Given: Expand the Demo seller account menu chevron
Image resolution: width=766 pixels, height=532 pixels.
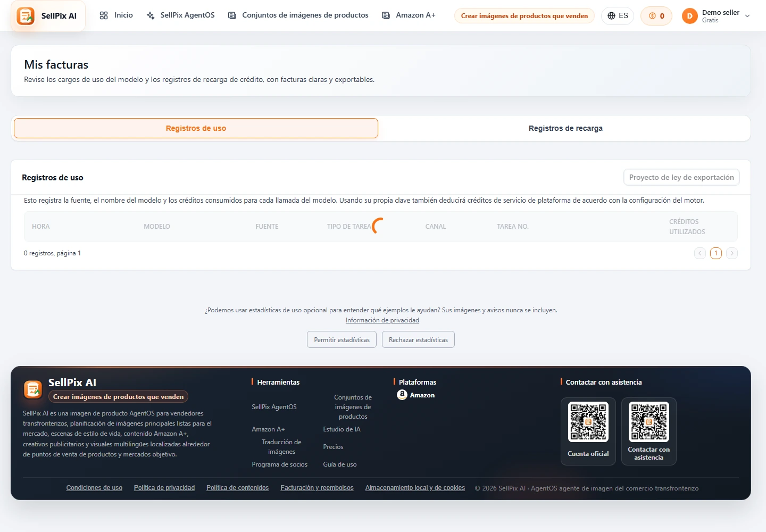Looking at the screenshot, I should coord(747,16).
